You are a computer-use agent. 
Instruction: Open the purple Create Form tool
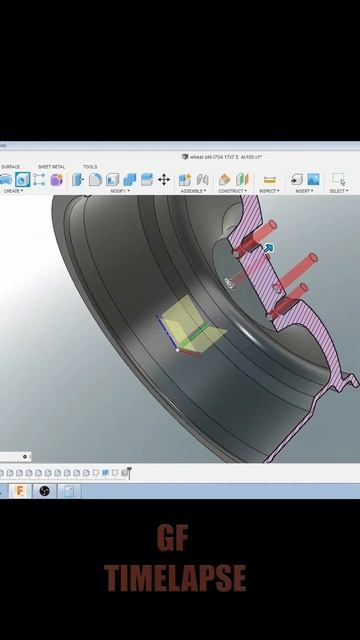(x=56, y=180)
